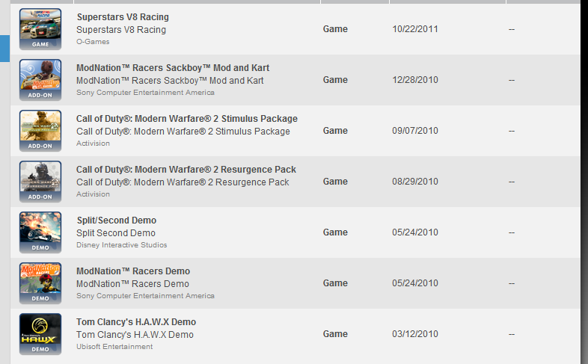The width and height of the screenshot is (588, 364).
Task: Select the Modern Warfare 2 Stimulus Package icon
Action: coord(40,131)
